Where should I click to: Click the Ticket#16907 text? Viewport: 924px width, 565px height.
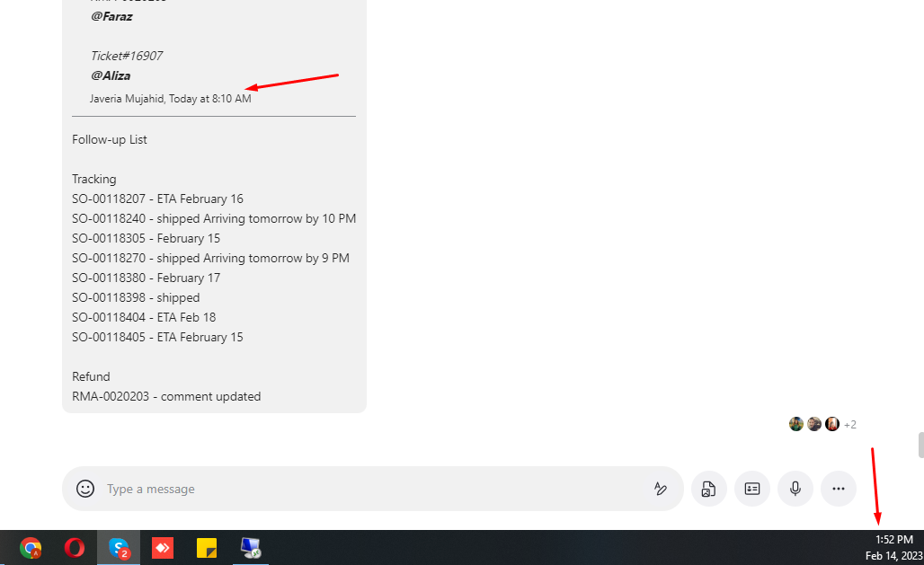(127, 56)
